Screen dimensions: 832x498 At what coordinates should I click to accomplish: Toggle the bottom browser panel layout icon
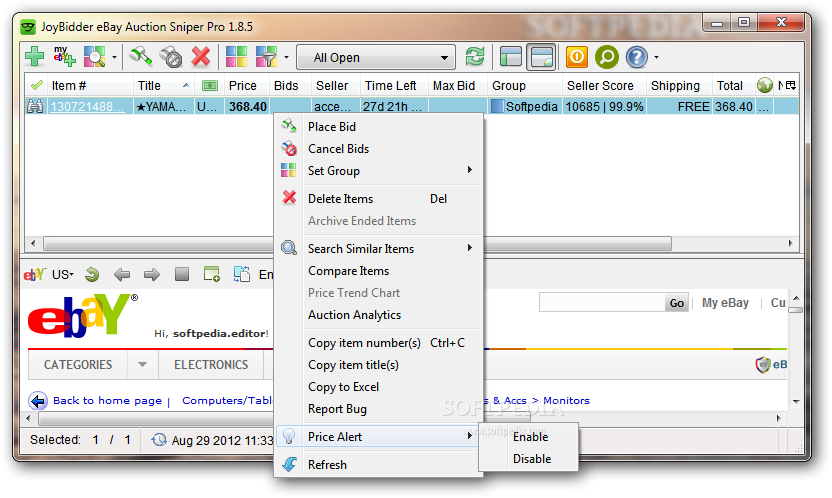coord(541,57)
